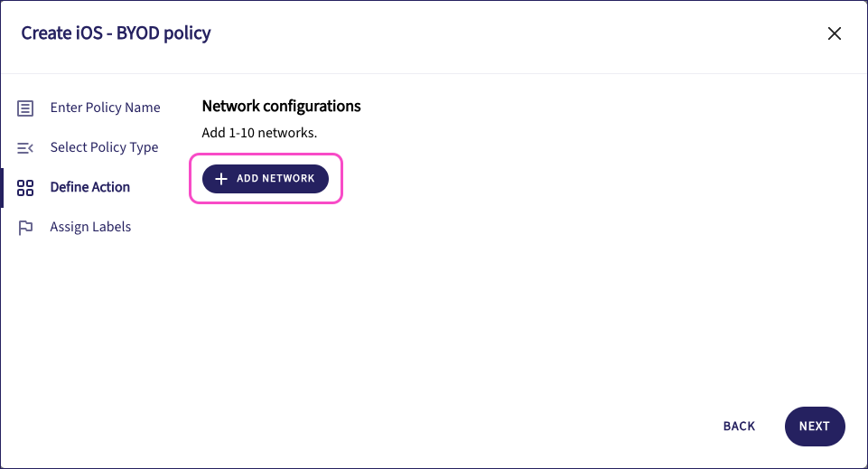Click the ADD NETWORK label text

pyautogui.click(x=275, y=179)
